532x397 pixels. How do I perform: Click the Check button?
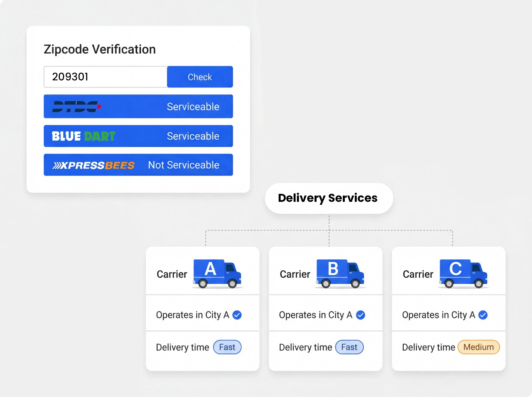pos(199,77)
